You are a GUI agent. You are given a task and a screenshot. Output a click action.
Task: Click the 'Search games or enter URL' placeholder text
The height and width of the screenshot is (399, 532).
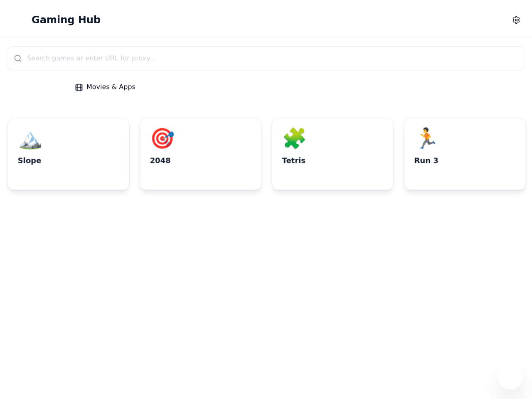(x=91, y=58)
